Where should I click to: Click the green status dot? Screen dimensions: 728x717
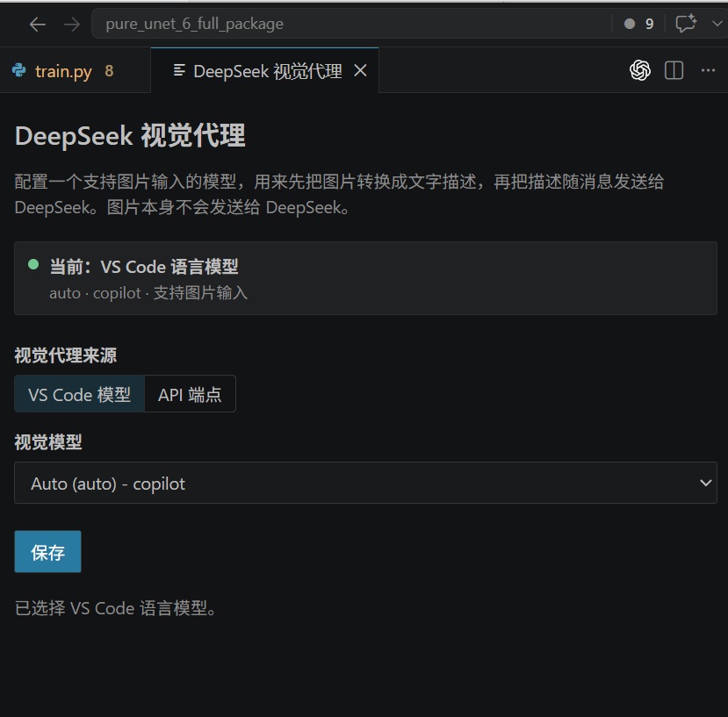pyautogui.click(x=33, y=264)
